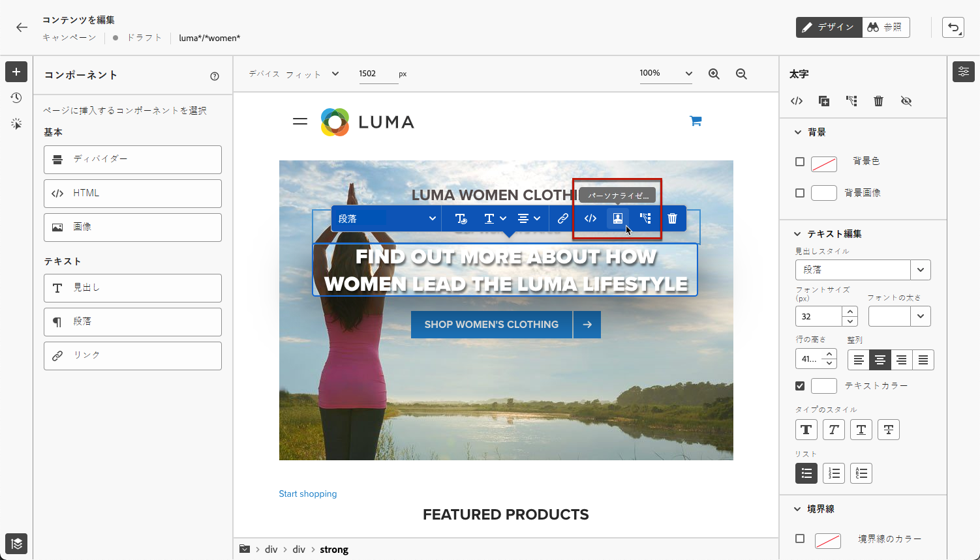Viewport: 980px width, 560px height.
Task: Delete the element with the floating toolbar trash icon
Action: pos(672,218)
